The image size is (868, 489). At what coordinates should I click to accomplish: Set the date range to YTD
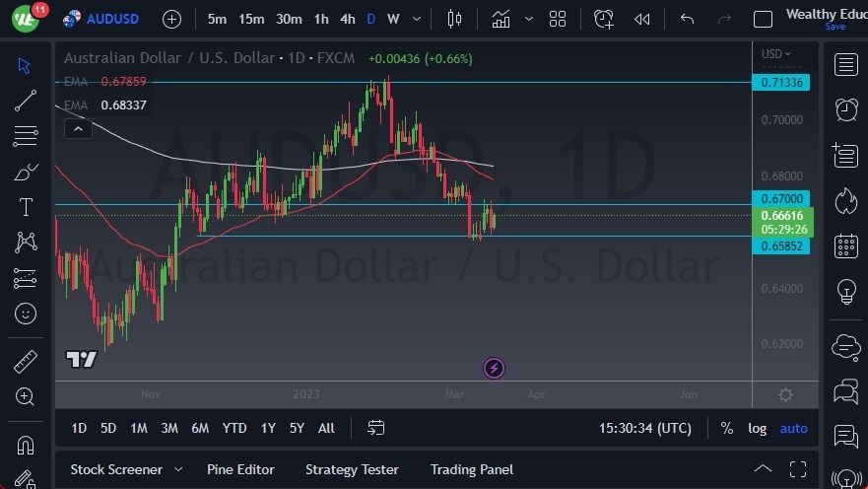[x=234, y=428]
